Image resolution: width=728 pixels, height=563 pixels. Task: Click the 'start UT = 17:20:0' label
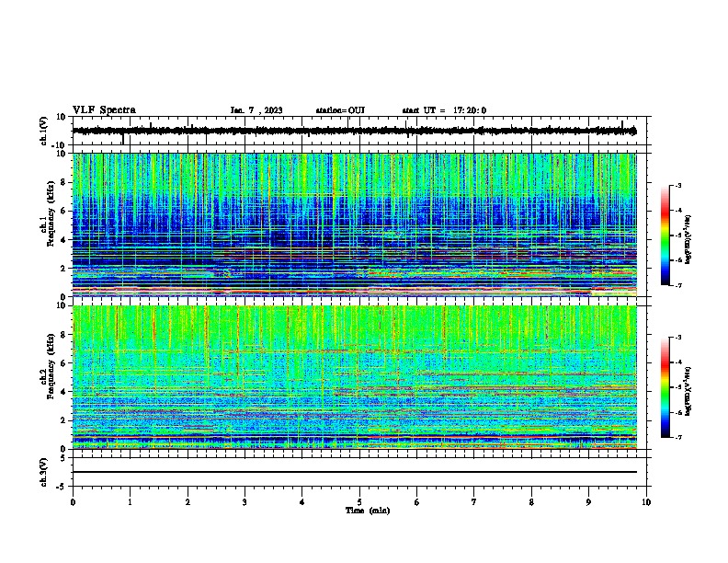pos(444,110)
